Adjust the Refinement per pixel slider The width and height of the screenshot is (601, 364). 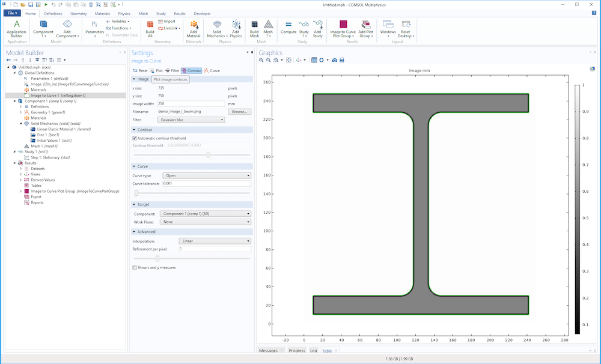[157, 258]
